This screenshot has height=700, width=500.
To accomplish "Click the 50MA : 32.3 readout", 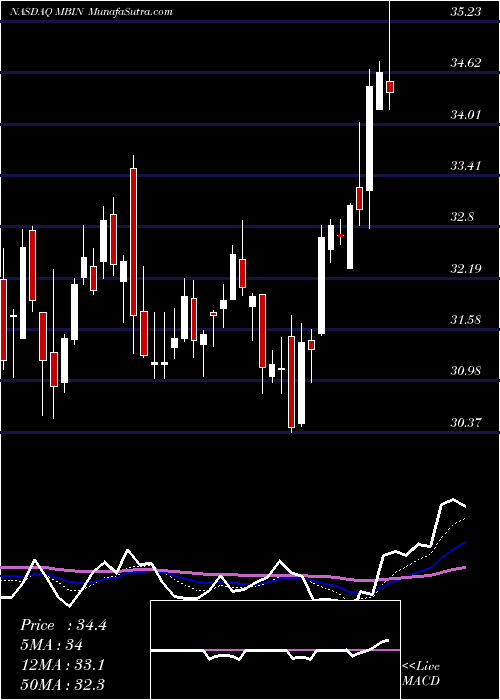I will pyautogui.click(x=62, y=685).
